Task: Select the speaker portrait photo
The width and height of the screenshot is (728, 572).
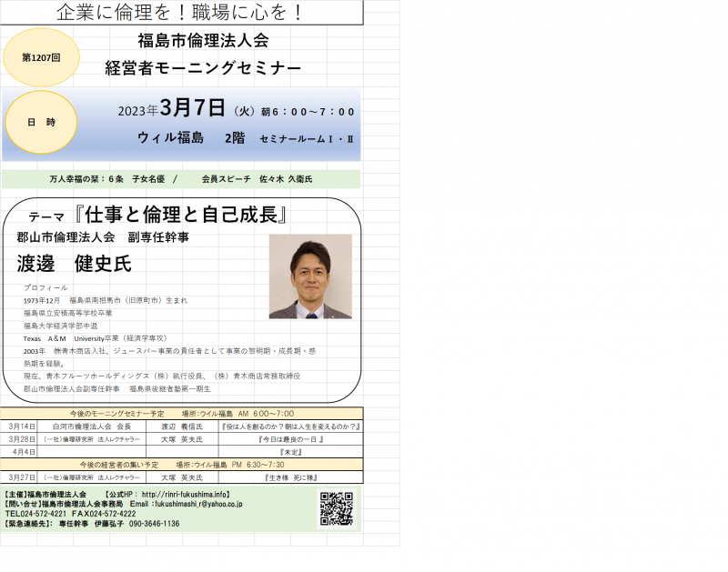Action: (309, 276)
